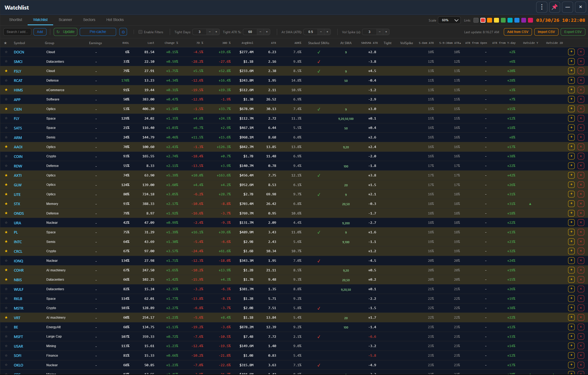588x375 pixels.
Task: Decrease Vol Spike with minus stepper
Action: coord(380,32)
